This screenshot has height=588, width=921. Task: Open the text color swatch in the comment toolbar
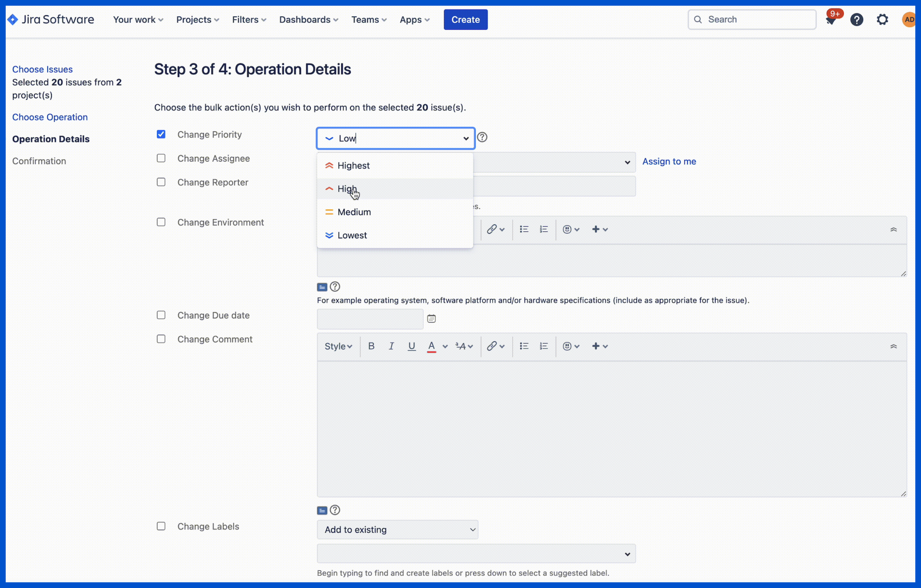[431, 346]
